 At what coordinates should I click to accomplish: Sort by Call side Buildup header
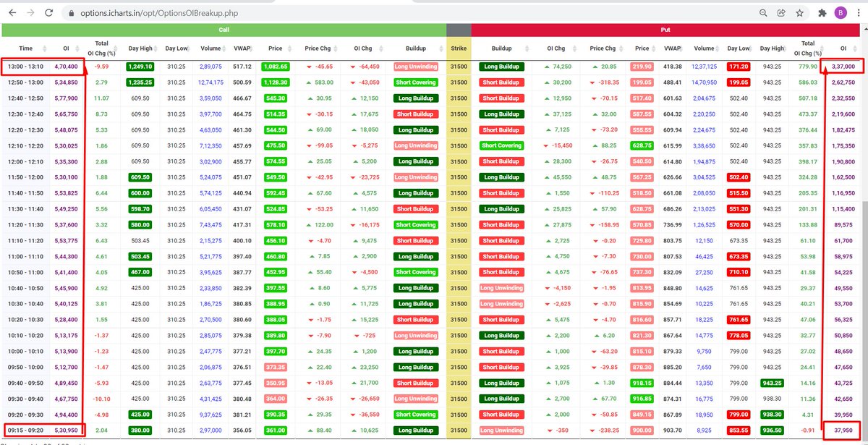[x=416, y=48]
